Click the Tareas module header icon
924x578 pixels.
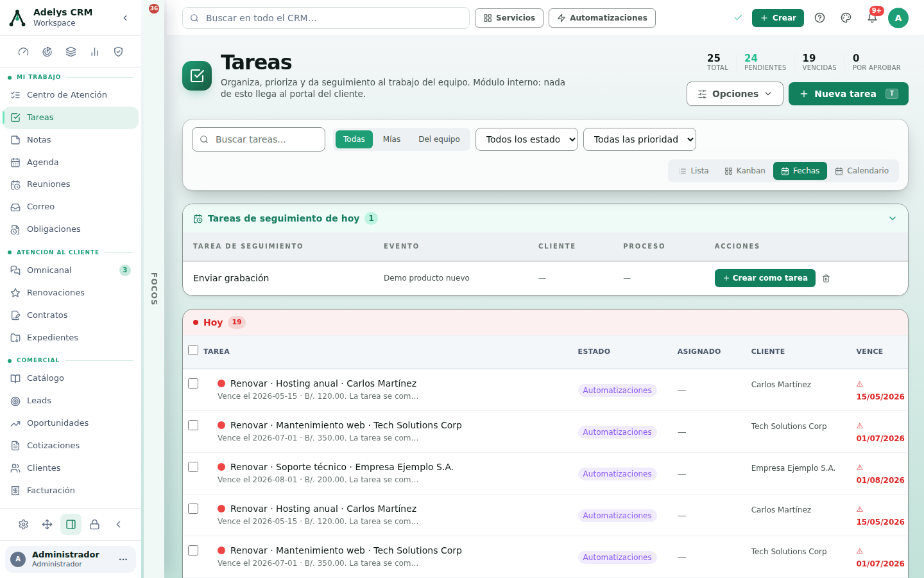coord(197,76)
